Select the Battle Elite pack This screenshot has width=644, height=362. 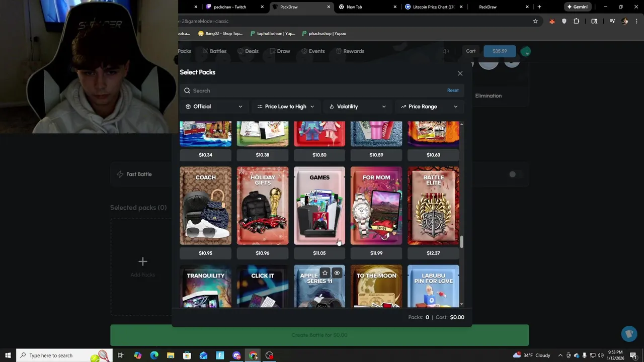tap(433, 206)
